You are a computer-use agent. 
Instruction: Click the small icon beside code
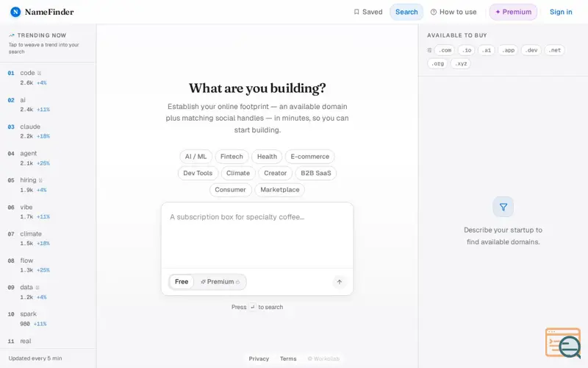tap(39, 73)
